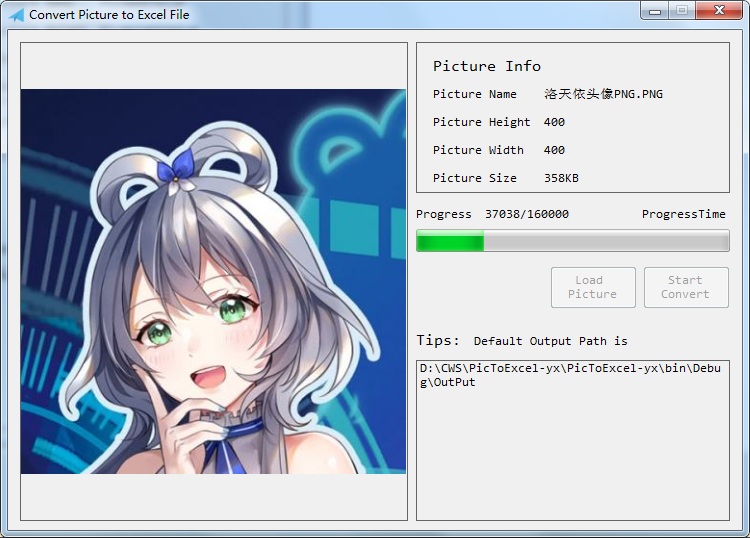This screenshot has height=538, width=750.
Task: Click the Progress label
Action: [x=443, y=214]
